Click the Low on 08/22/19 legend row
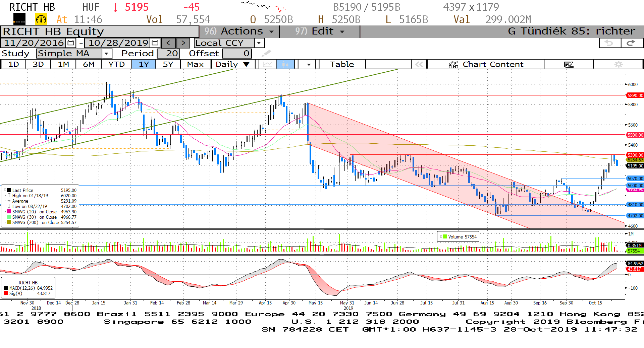The width and height of the screenshot is (644, 348). click(x=42, y=206)
